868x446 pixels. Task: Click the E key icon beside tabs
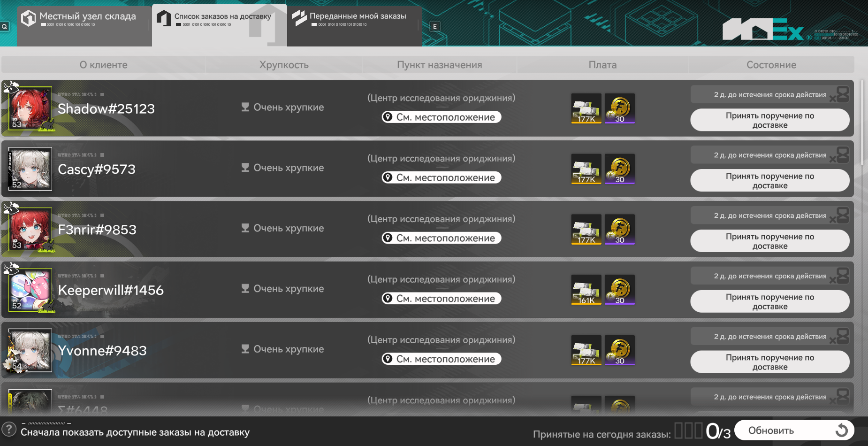(x=435, y=26)
